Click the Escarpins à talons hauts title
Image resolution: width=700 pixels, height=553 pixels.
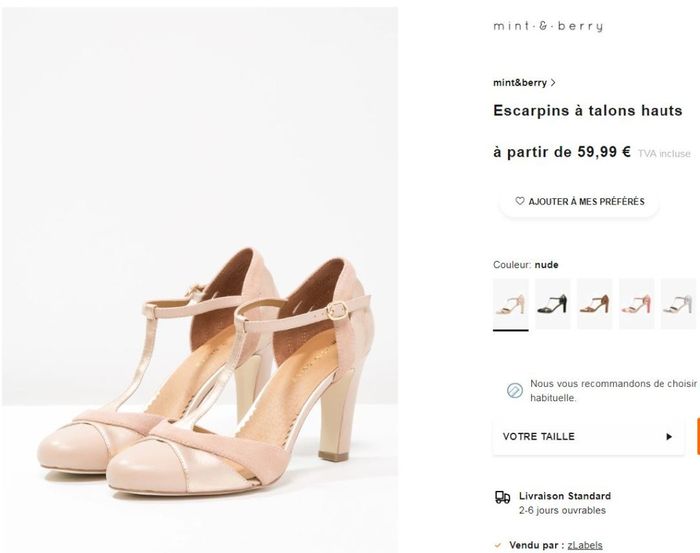[588, 111]
